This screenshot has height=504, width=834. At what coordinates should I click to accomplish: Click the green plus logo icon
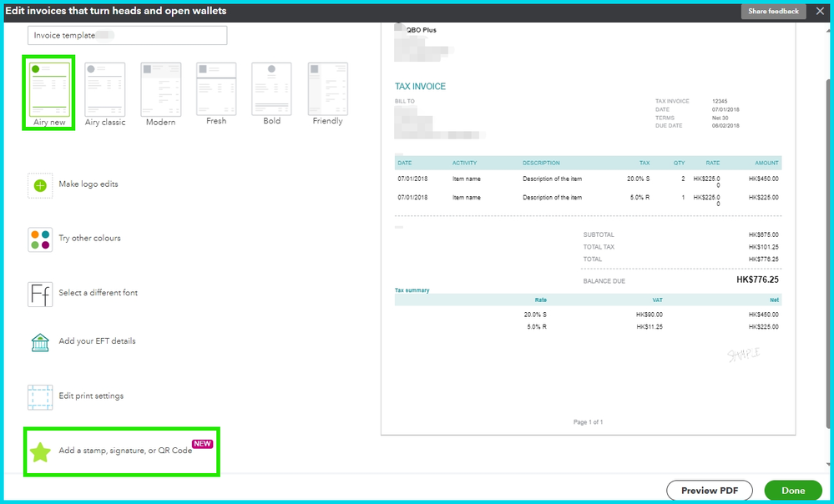click(x=40, y=185)
